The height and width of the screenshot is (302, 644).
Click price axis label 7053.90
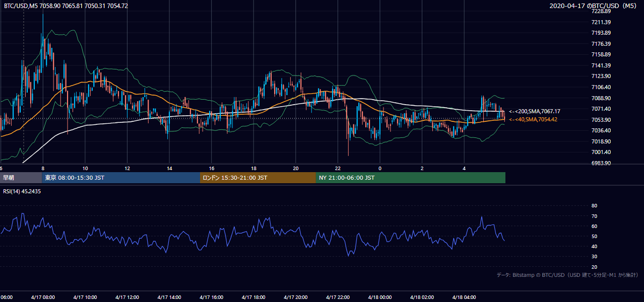tap(601, 120)
